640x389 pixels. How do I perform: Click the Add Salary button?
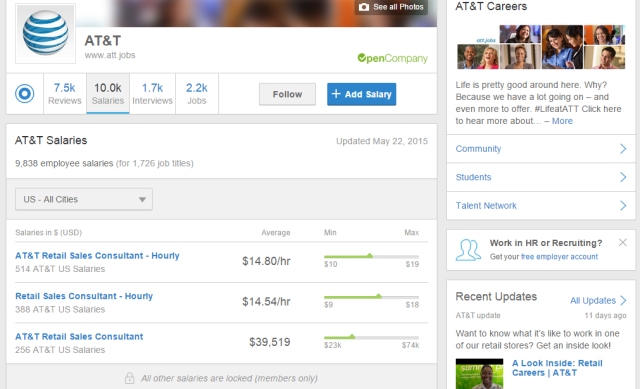(x=361, y=94)
